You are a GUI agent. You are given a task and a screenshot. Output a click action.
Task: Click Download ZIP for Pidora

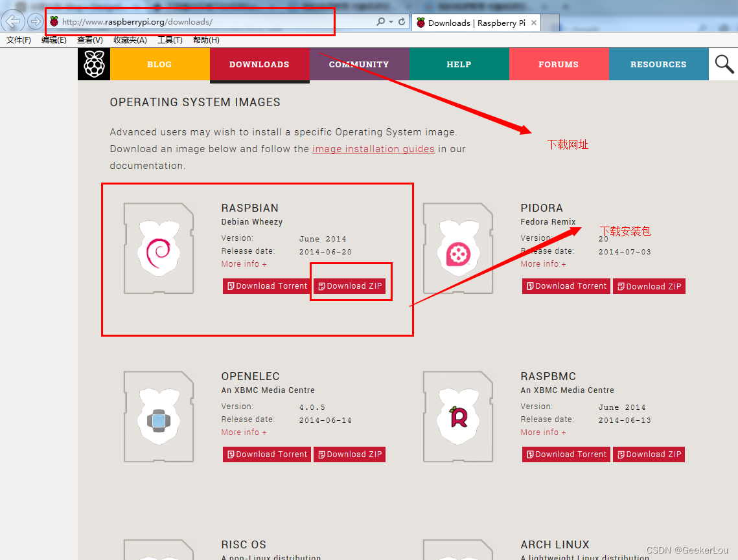tap(649, 286)
